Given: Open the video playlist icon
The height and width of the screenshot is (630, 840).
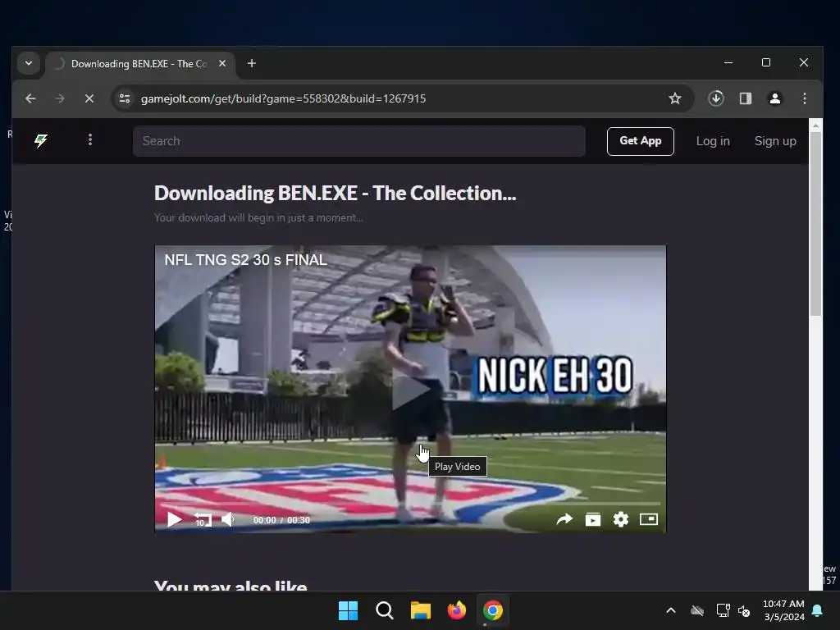Looking at the screenshot, I should click(x=593, y=519).
